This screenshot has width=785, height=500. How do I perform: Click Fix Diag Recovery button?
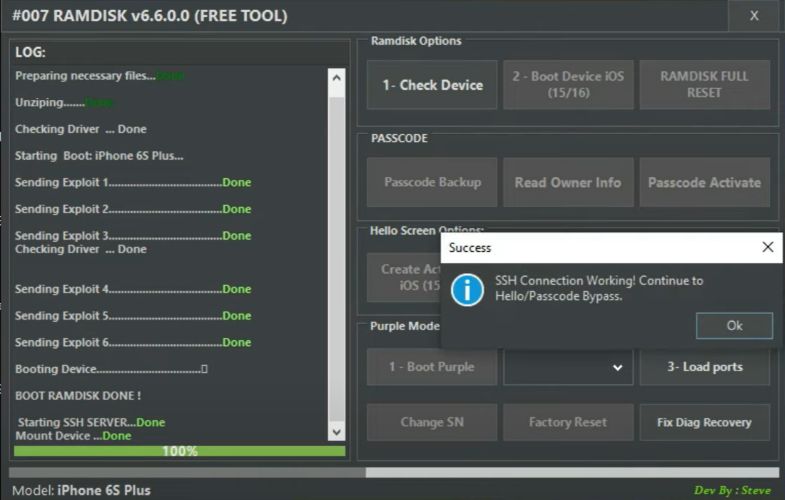704,422
